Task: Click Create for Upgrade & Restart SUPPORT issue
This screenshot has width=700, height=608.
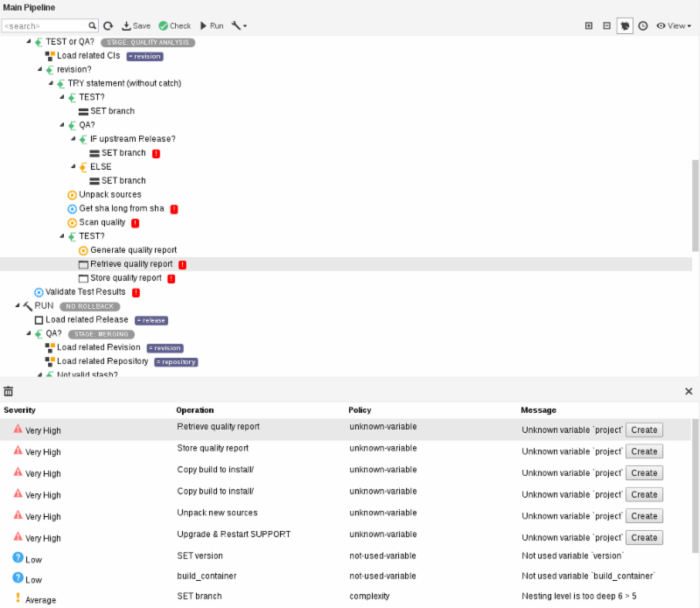Action: coord(644,537)
